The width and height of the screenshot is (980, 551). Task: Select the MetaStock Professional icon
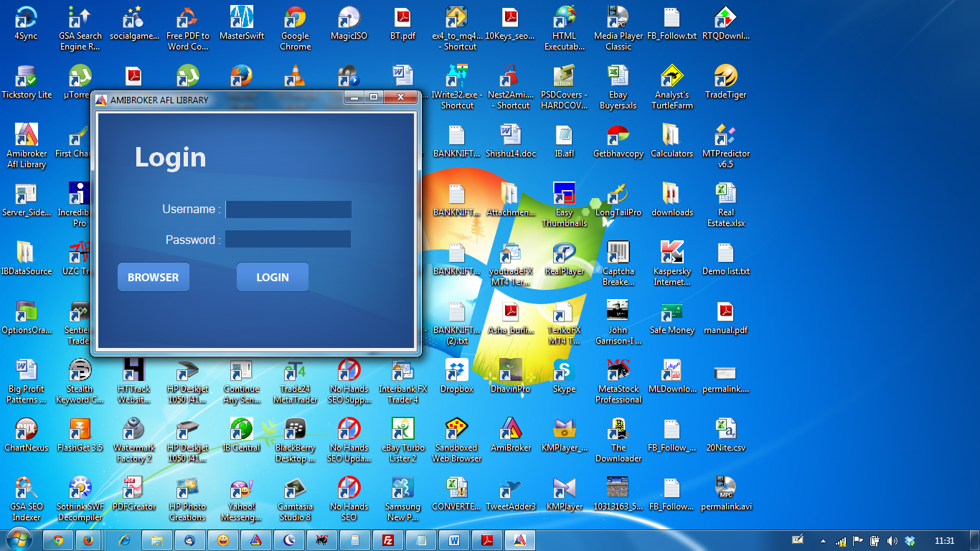618,382
